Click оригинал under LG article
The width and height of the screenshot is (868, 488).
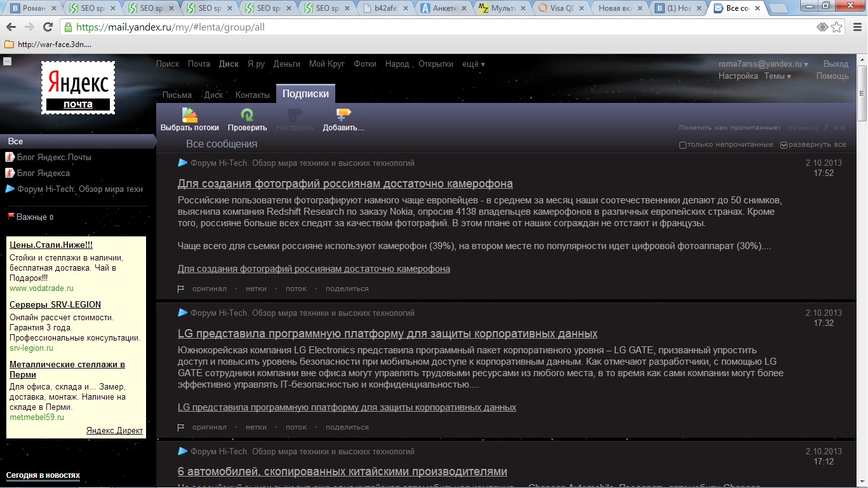pos(210,427)
